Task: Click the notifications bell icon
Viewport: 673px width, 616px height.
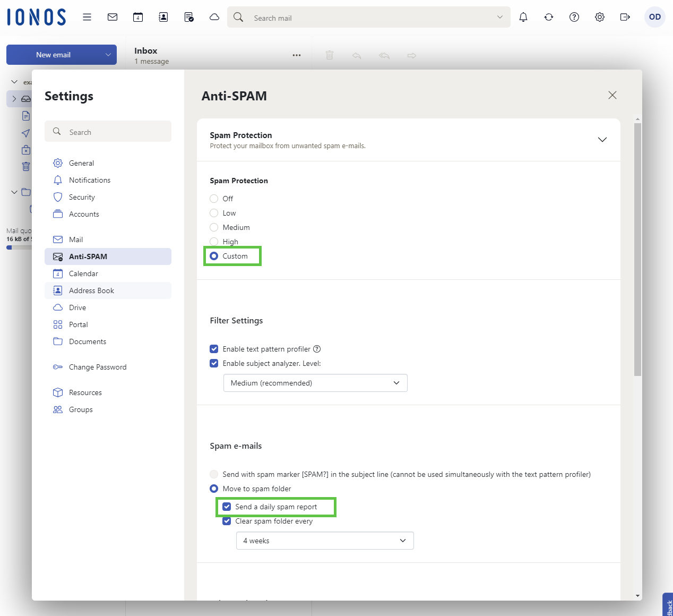Action: pyautogui.click(x=523, y=17)
